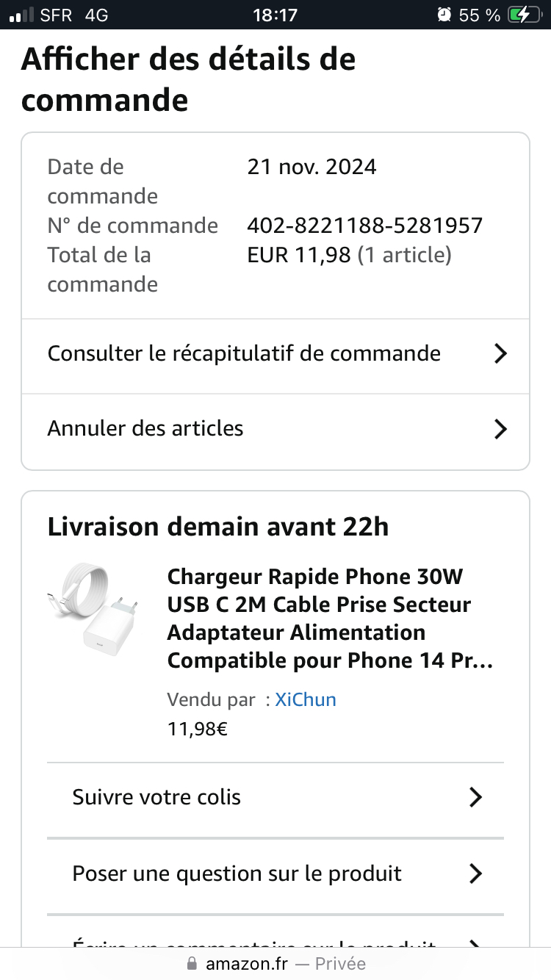The height and width of the screenshot is (980, 551).
Task: Tap the lock icon beside amazon.fr
Action: click(192, 964)
